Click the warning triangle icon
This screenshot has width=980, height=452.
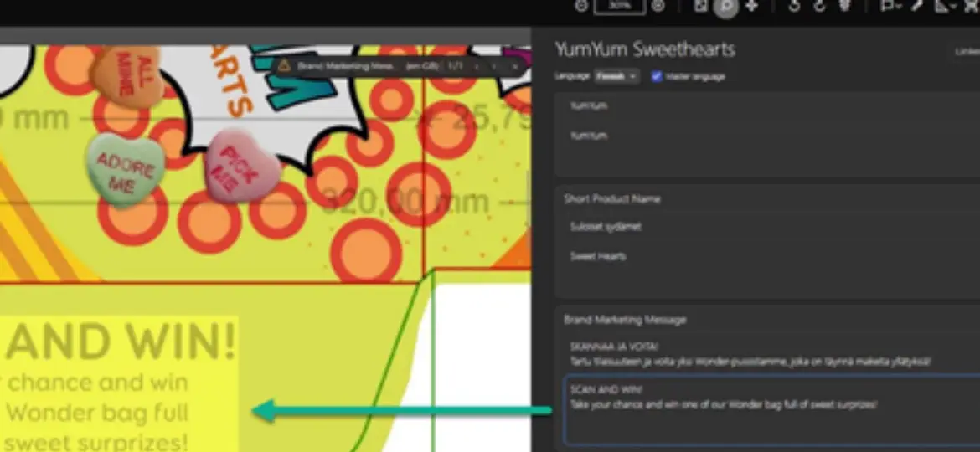click(x=285, y=65)
